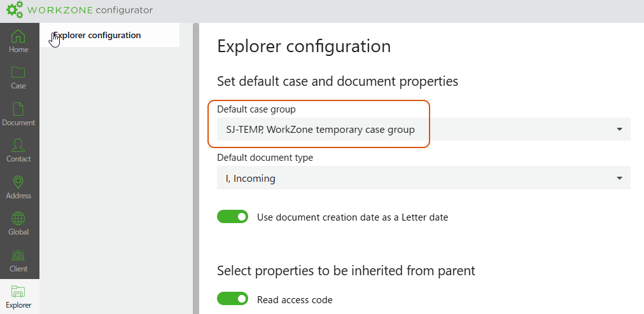This screenshot has height=314, width=644.
Task: Click the Global globe icon
Action: tap(18, 219)
